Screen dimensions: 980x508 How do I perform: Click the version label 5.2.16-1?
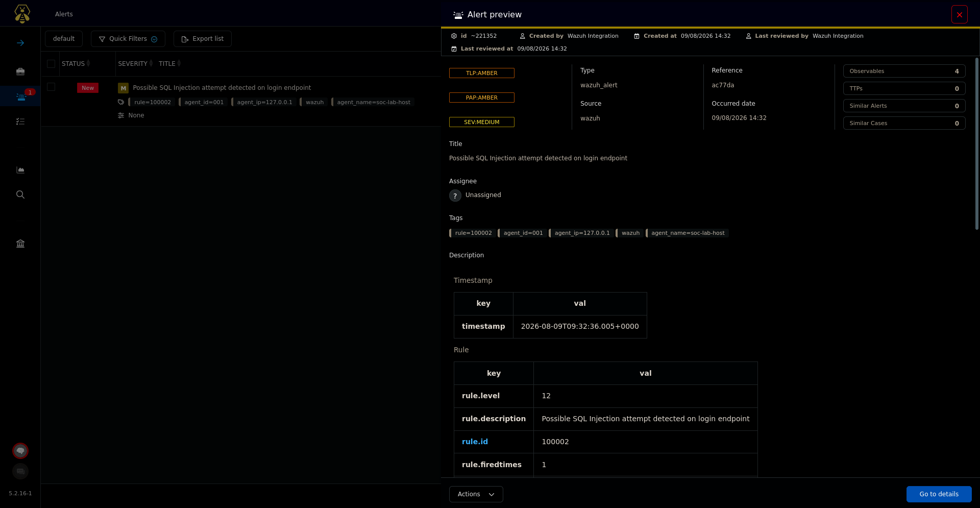20,493
